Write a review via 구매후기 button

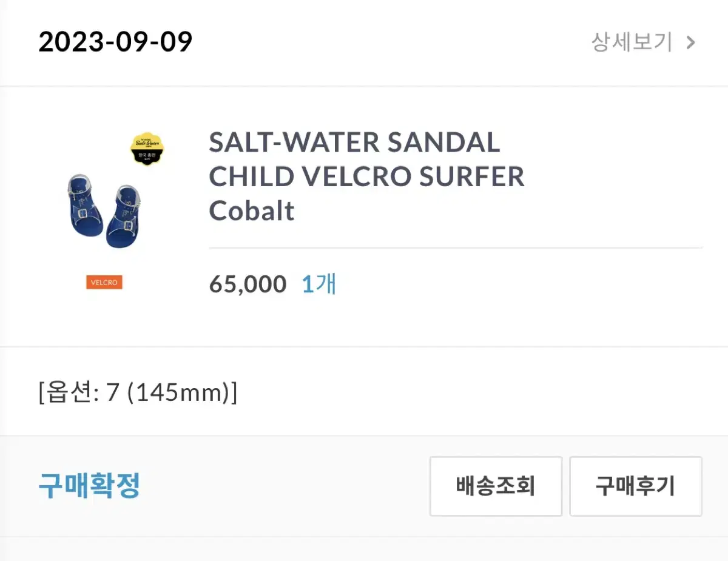635,486
